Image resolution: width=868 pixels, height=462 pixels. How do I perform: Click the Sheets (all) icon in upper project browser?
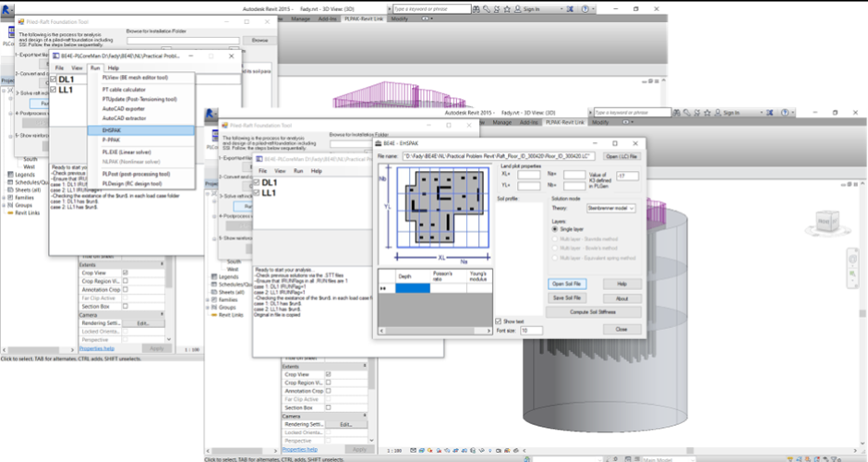click(10, 190)
